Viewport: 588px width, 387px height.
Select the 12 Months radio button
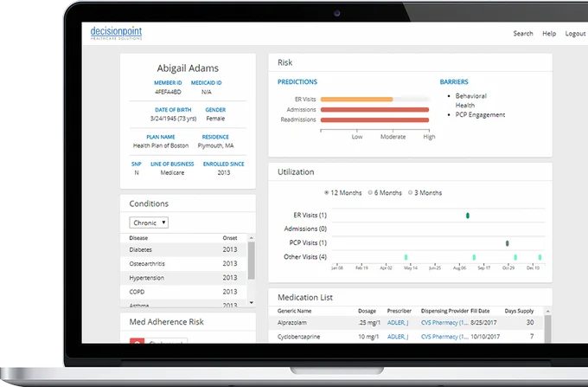pos(326,192)
